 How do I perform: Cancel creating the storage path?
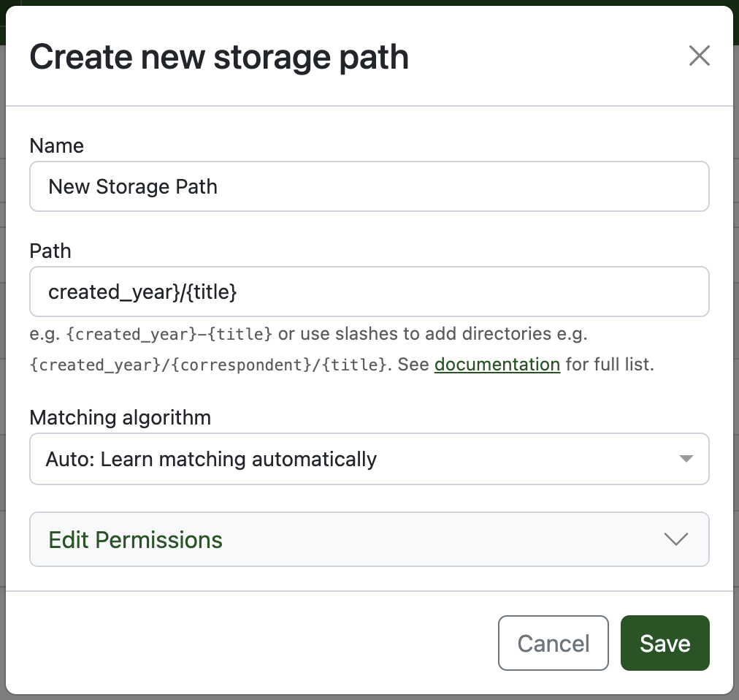pyautogui.click(x=553, y=643)
